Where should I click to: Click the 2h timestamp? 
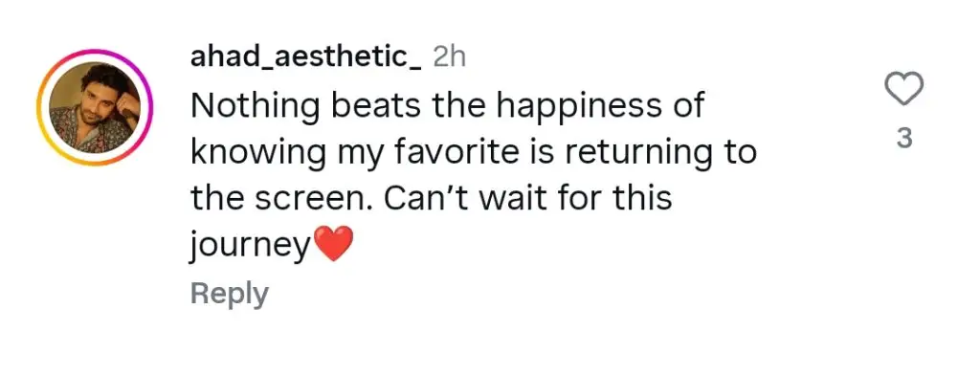coord(450,57)
